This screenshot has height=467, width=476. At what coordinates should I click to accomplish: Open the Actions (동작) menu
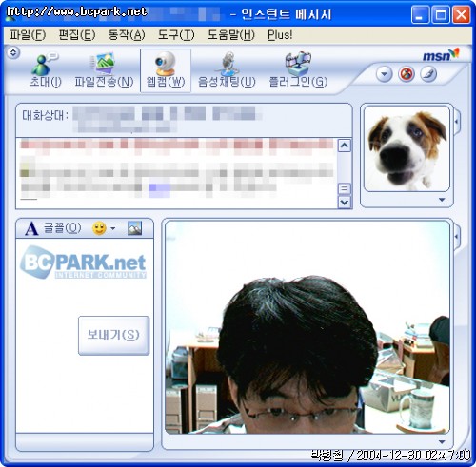127,34
